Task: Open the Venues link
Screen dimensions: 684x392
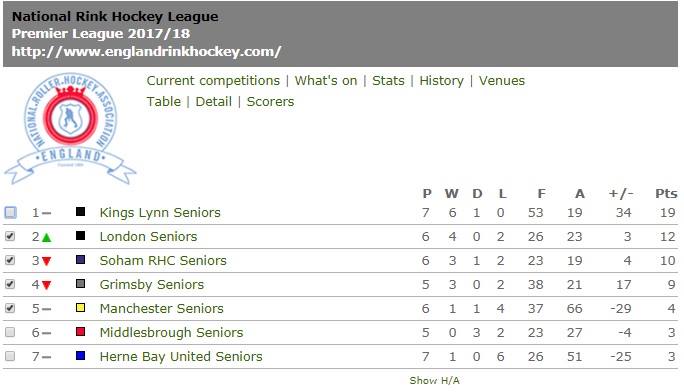Action: coord(502,81)
